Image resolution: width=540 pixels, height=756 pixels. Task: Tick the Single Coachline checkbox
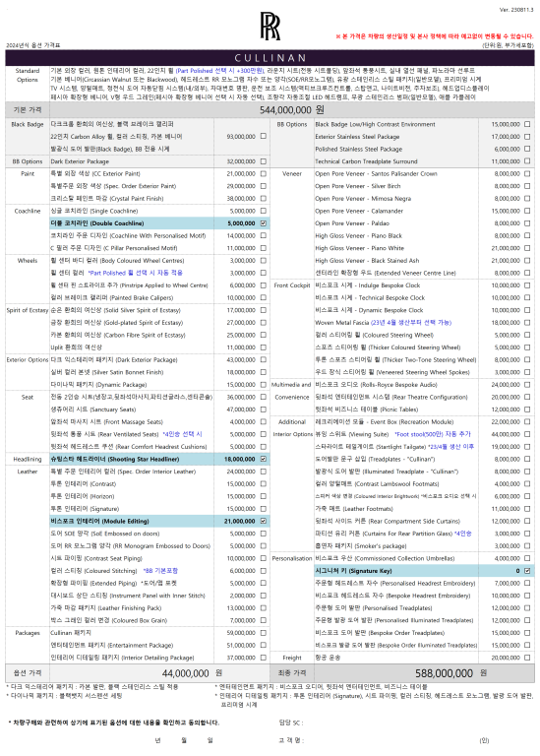pos(263,211)
